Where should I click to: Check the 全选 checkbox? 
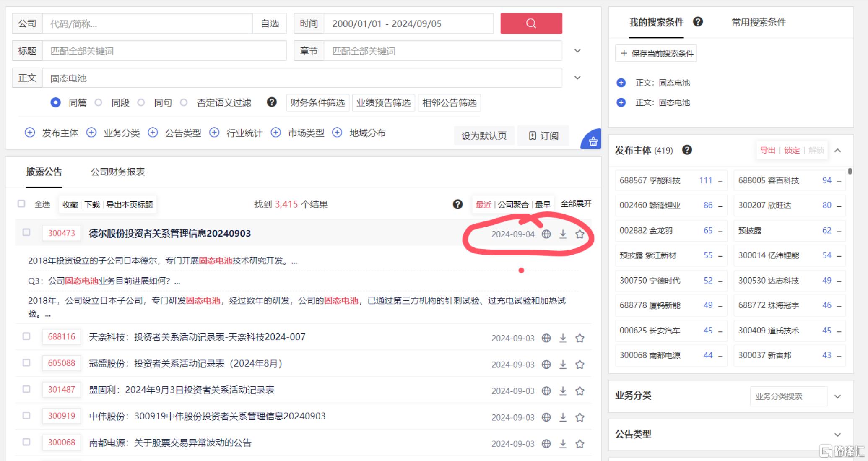pyautogui.click(x=21, y=204)
